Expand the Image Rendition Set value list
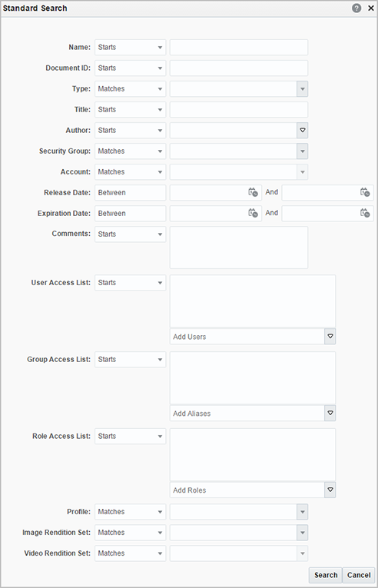 coord(302,533)
